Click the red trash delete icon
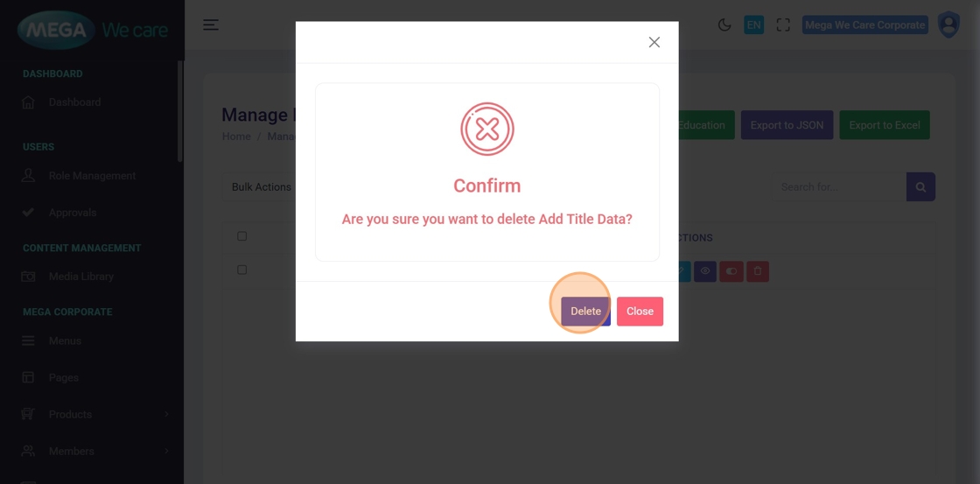This screenshot has height=484, width=980. [758, 271]
